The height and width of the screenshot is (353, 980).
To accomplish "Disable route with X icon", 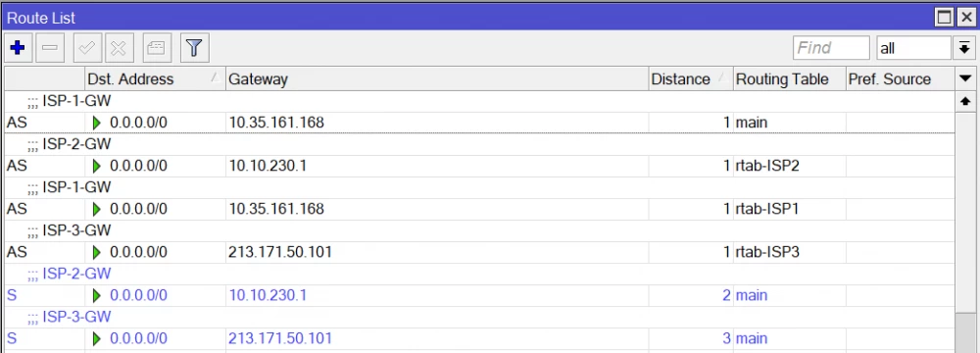I will click(x=119, y=48).
